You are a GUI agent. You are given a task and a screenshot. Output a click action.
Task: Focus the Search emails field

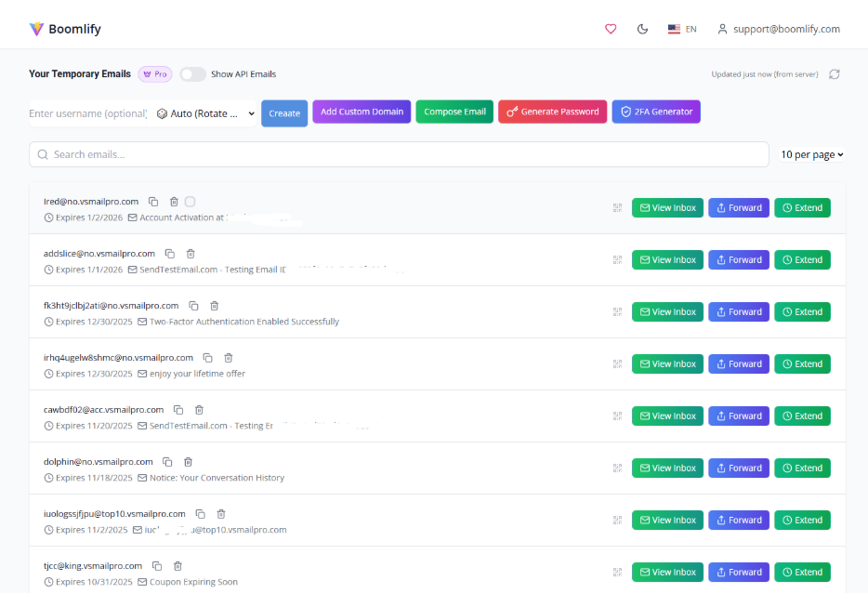click(400, 154)
